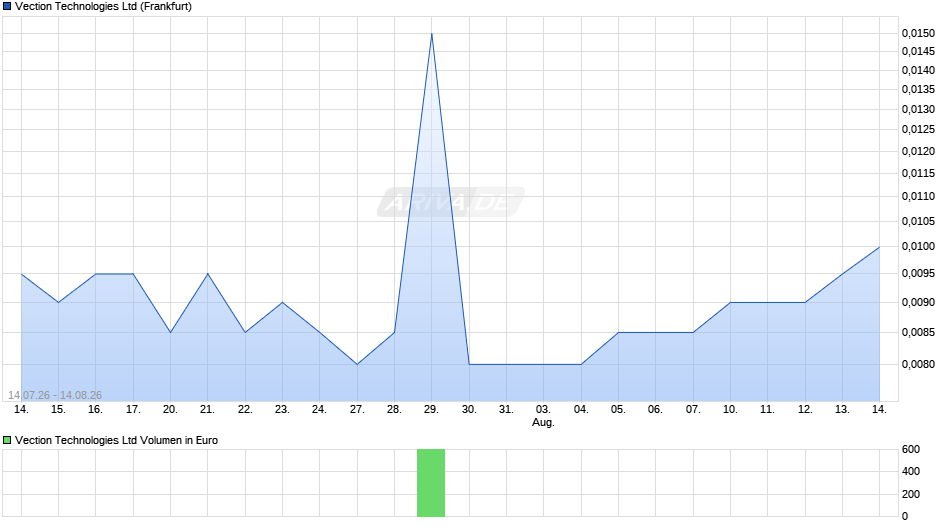This screenshot has height=526, width=940.
Task: Click the '31.' date axis label
Action: click(507, 409)
